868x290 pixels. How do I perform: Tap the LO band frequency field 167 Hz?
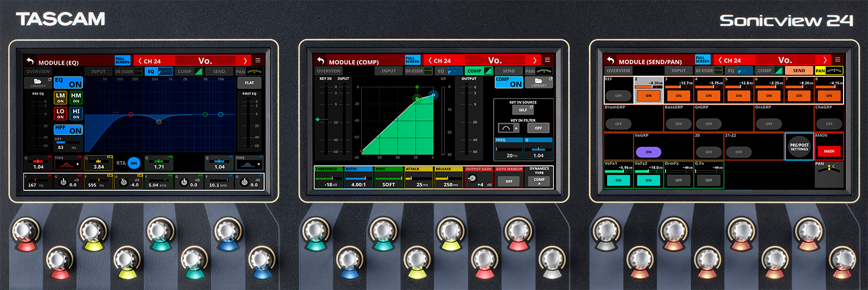(x=38, y=183)
